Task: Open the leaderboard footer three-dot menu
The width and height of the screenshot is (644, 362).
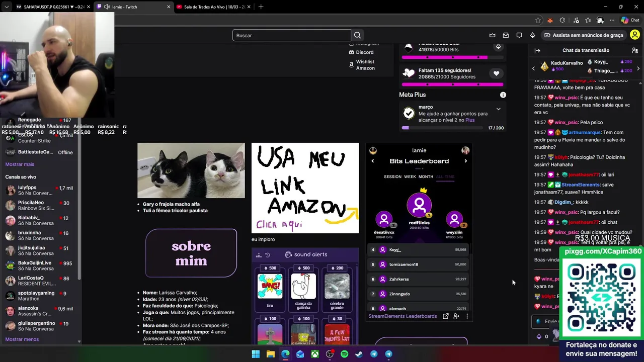Action: pos(467,316)
